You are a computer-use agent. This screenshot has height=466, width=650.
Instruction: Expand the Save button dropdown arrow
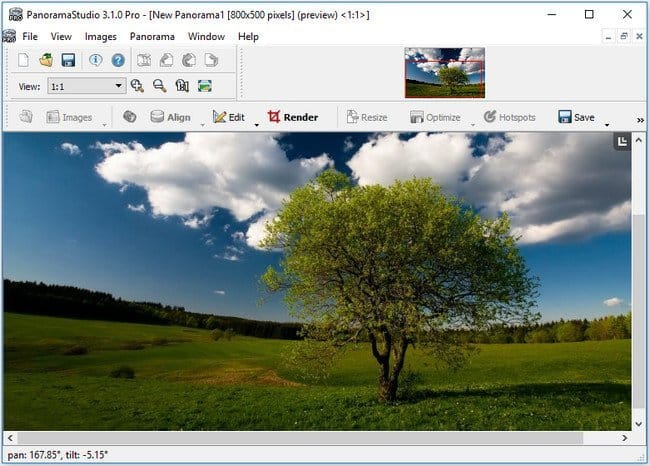tap(607, 125)
